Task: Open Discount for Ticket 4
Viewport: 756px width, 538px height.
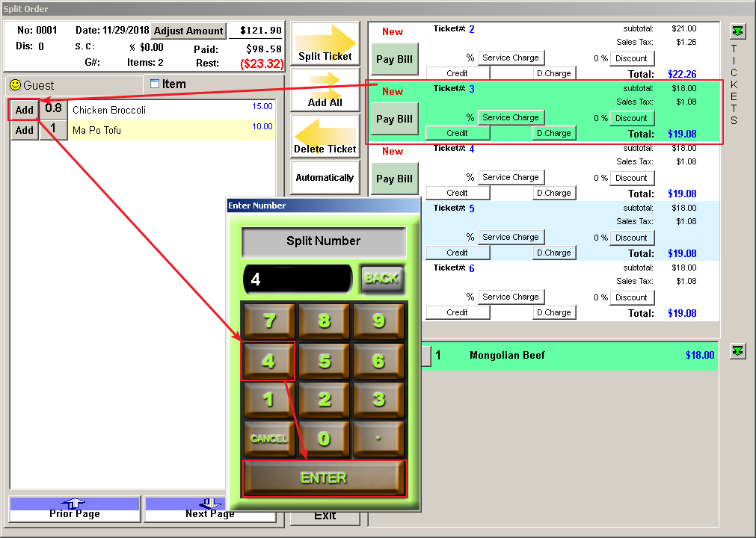Action: pos(632,178)
